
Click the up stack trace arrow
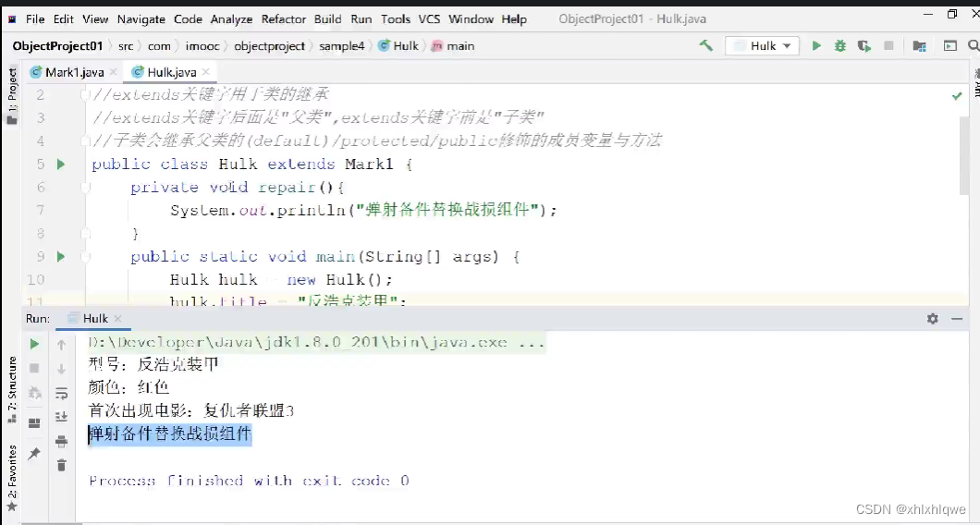pyautogui.click(x=61, y=345)
